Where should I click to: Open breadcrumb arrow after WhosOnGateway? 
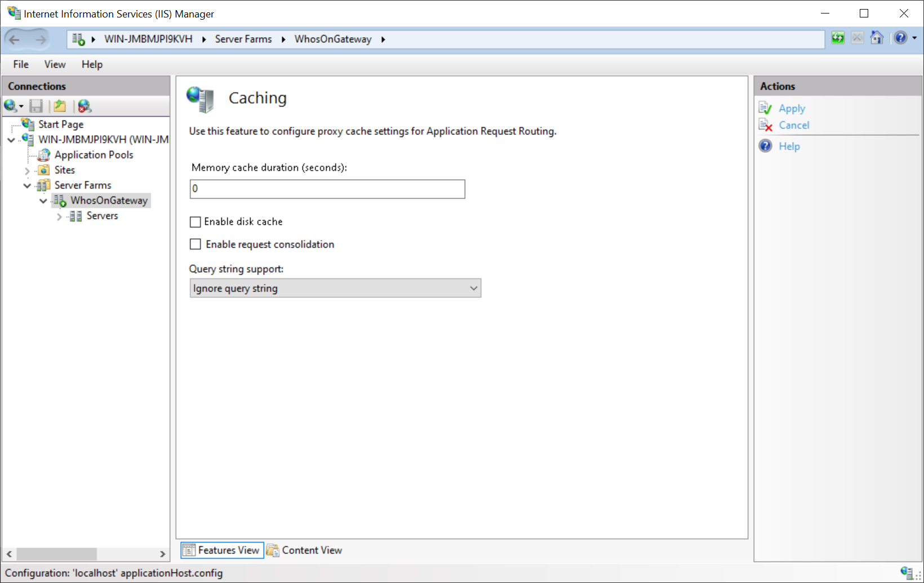(x=383, y=39)
